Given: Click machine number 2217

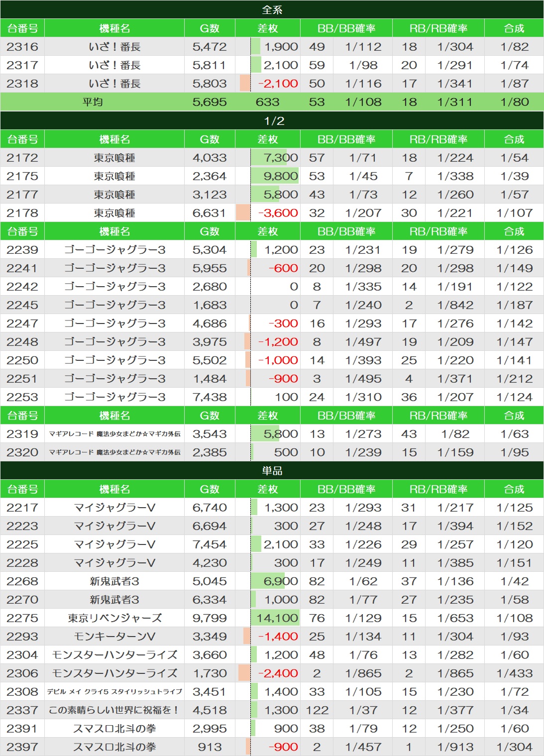Looking at the screenshot, I should (x=22, y=508).
